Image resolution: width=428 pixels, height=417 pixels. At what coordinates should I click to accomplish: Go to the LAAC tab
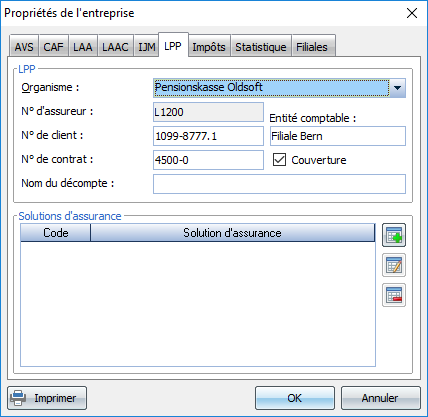point(115,47)
